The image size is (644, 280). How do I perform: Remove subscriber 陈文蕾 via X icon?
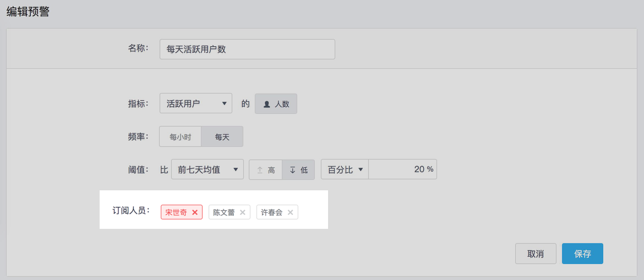(242, 212)
